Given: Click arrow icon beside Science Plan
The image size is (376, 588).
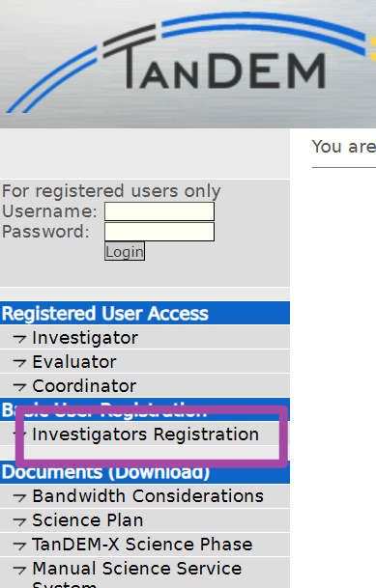Looking at the screenshot, I should 19,521.
